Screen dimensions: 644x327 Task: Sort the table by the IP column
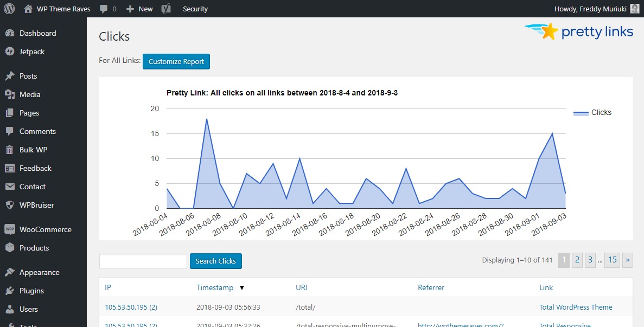107,287
